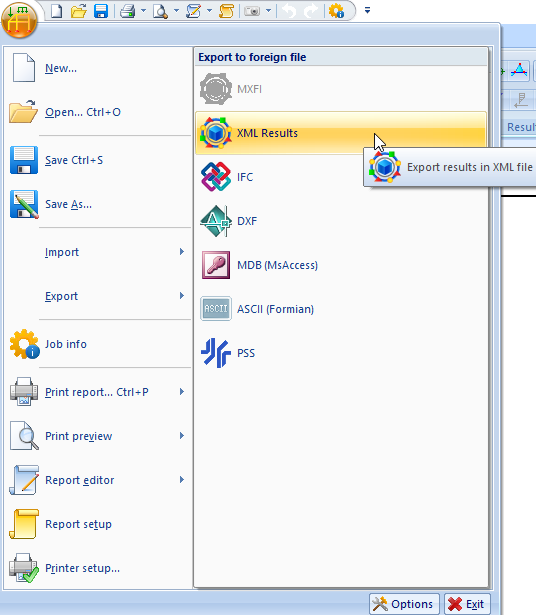The height and width of the screenshot is (615, 536).
Task: Click Job info gear icon in toolbar
Action: (x=336, y=11)
